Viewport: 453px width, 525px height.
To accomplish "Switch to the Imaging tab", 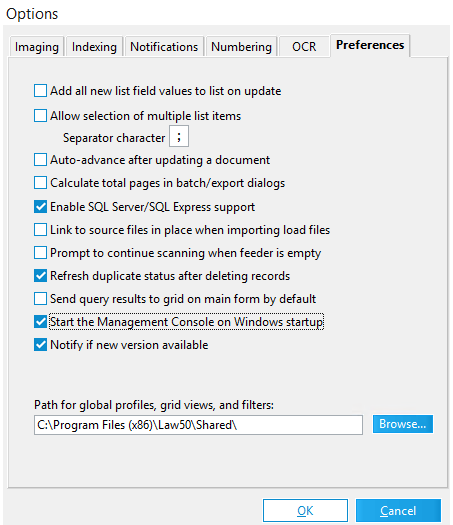I will pos(37,47).
